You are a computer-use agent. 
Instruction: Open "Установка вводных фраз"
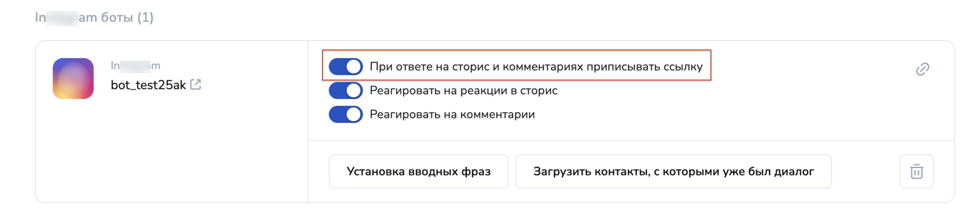[x=418, y=171]
